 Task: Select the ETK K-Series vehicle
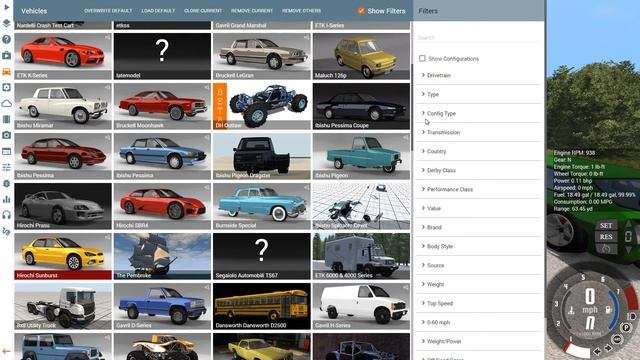pos(63,56)
